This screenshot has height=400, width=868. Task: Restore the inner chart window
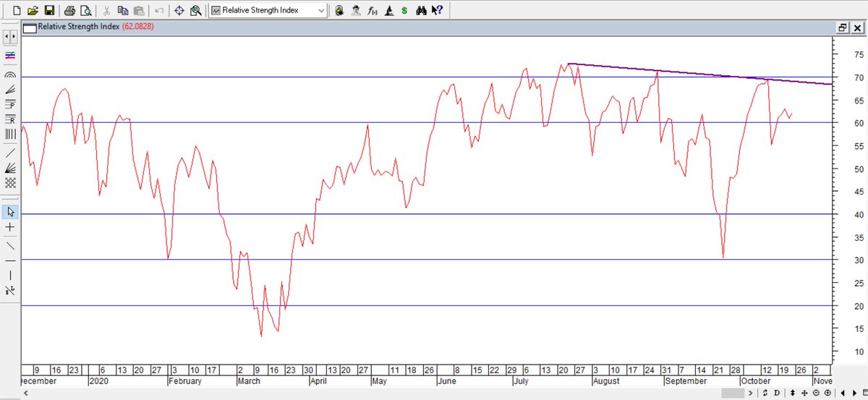[x=843, y=27]
